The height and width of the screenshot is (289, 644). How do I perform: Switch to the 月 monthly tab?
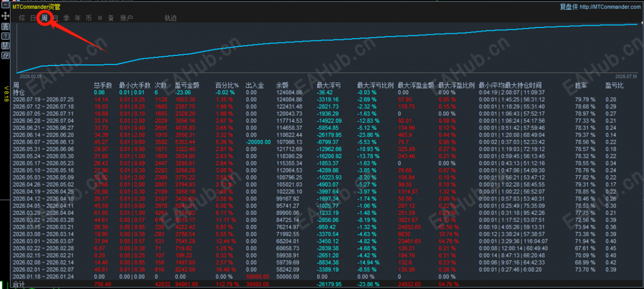pos(56,18)
